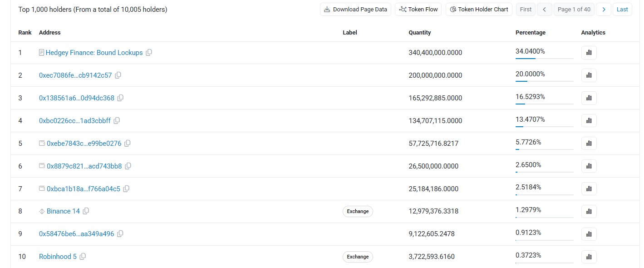644x268 pixels.
Task: Open the Token Holder Chart
Action: pyautogui.click(x=479, y=9)
